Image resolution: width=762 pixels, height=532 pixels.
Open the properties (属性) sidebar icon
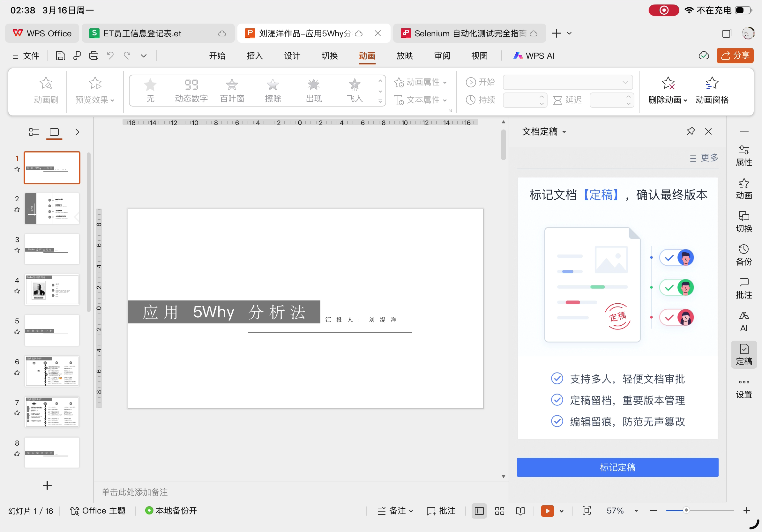pos(743,155)
